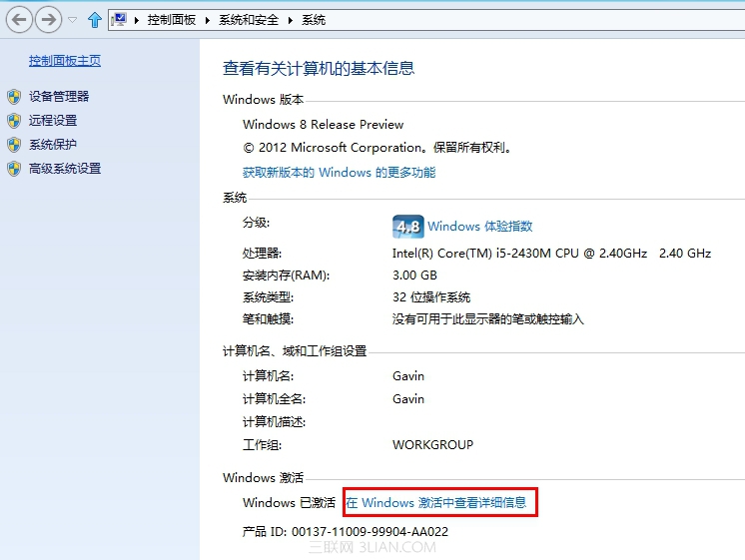This screenshot has width=745, height=560.
Task: Open 远程设置
Action: pos(53,120)
